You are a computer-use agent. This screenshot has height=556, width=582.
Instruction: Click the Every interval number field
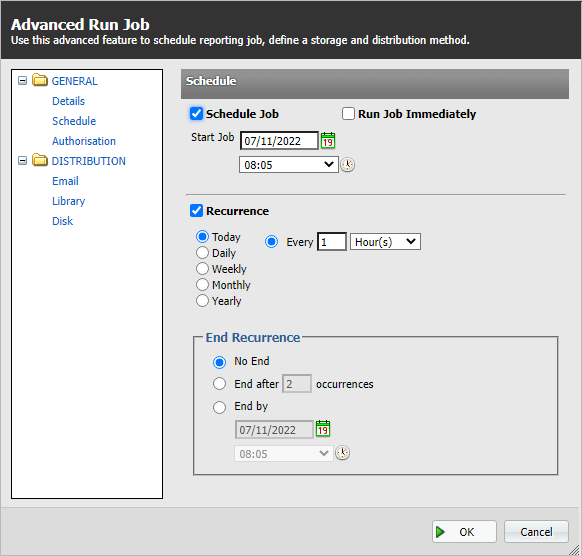point(332,242)
